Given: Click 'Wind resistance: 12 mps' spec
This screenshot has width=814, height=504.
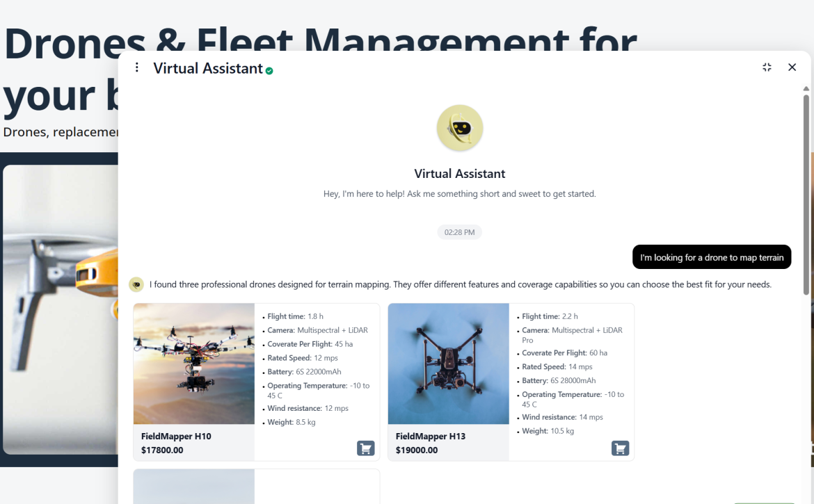Looking at the screenshot, I should coord(308,408).
